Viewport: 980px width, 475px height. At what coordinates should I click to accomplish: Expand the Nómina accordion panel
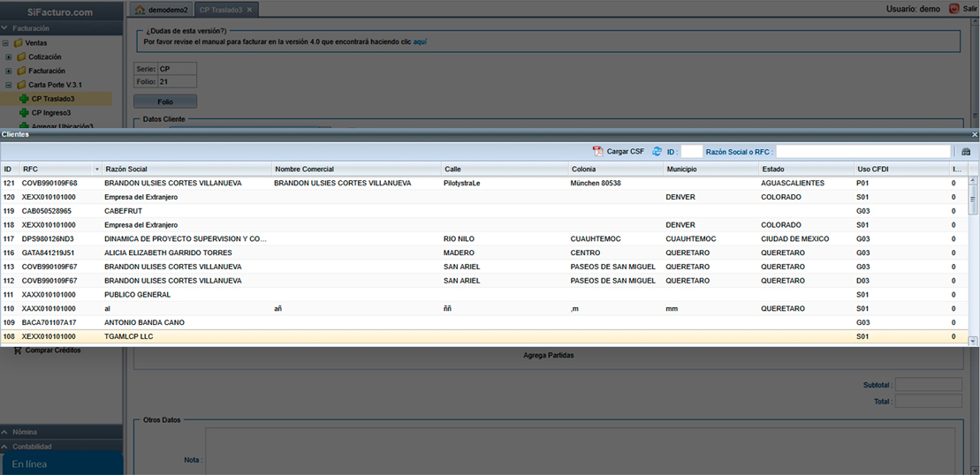[x=6, y=433]
